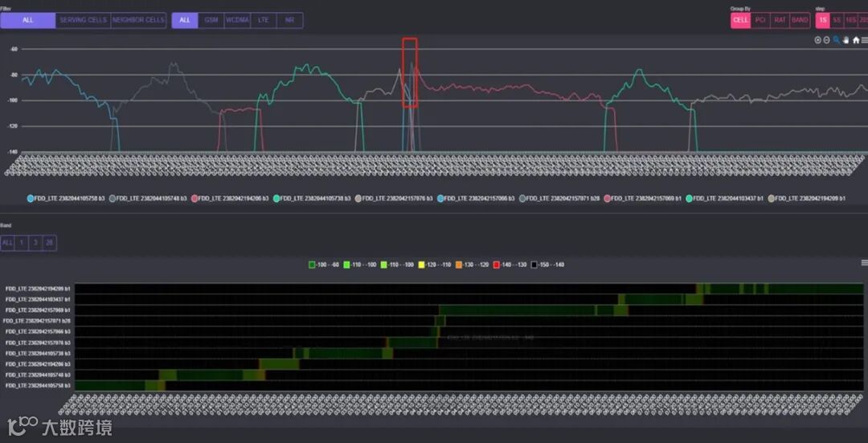Click heatmap row label 2382044105748 b3
This screenshot has height=443, width=868.
tap(38, 375)
